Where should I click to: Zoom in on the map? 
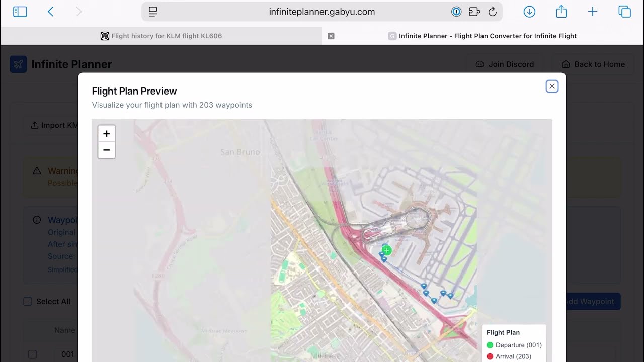[x=106, y=133]
